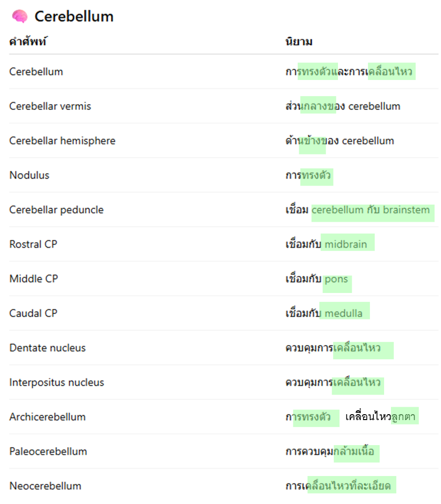Select the Caudal CP row
The width and height of the screenshot is (441, 504).
pos(33,313)
